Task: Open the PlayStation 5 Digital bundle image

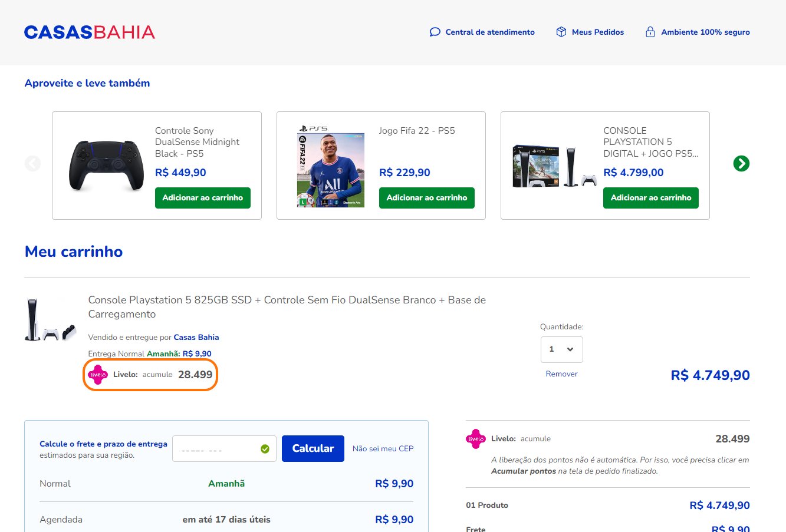Action: (x=555, y=166)
